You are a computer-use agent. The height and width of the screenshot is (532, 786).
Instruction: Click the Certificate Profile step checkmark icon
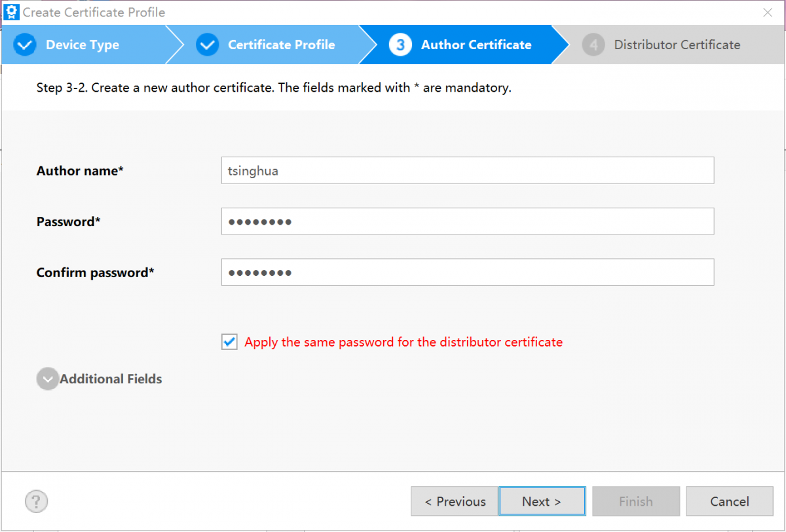tap(207, 45)
